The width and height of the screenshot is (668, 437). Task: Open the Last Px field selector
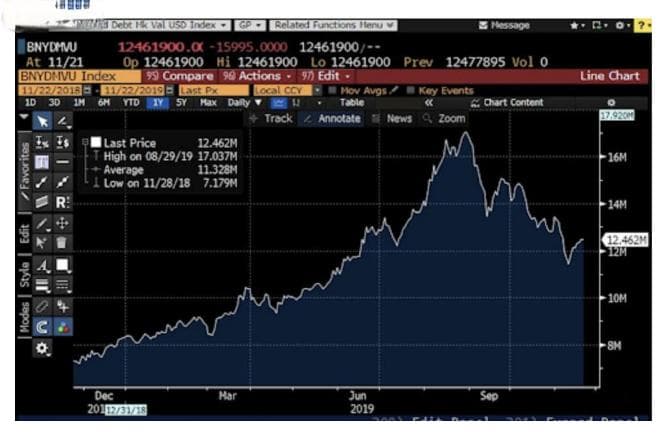214,90
